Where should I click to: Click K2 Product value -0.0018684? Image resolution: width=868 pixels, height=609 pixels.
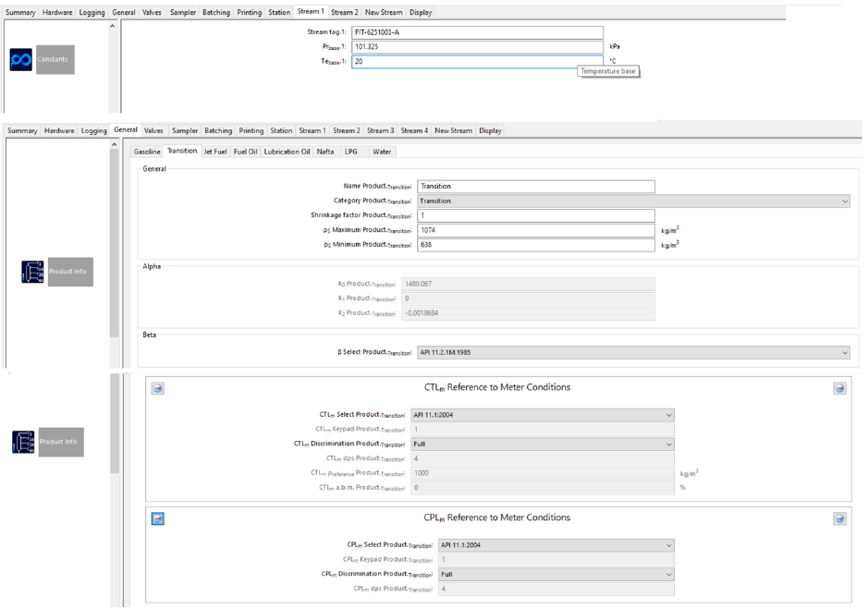click(x=528, y=313)
